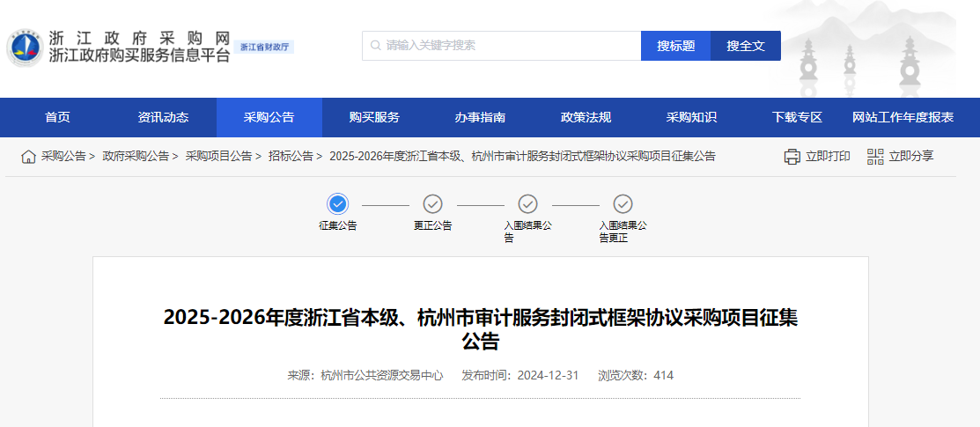
Task: Select the 入围结果公告 step circle
Action: pos(527,204)
